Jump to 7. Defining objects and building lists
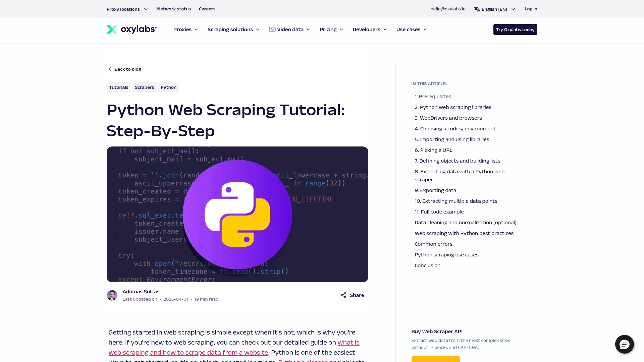 (457, 161)
